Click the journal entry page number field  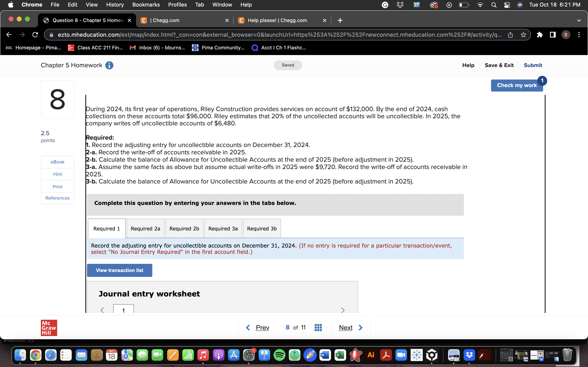pyautogui.click(x=124, y=310)
